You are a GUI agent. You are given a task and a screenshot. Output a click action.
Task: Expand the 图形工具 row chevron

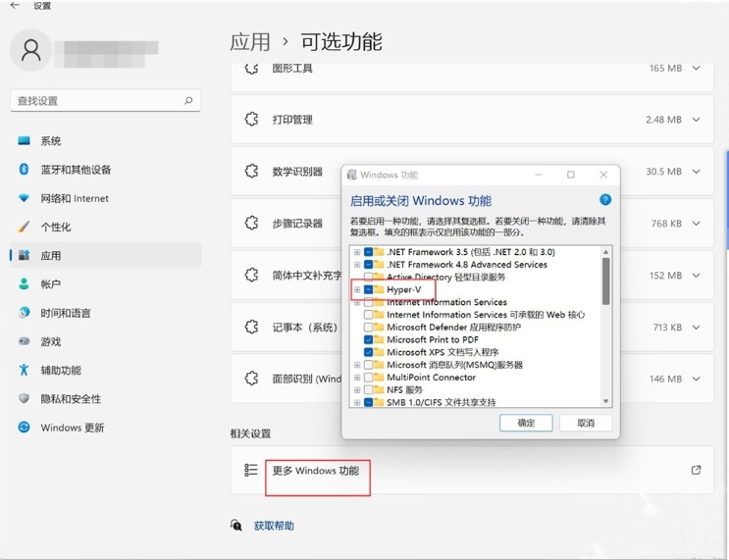point(696,68)
